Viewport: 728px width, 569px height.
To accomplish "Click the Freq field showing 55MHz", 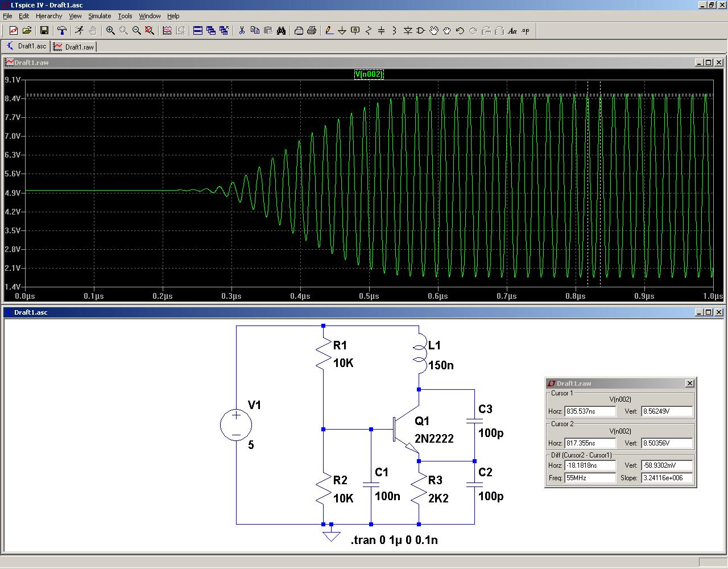I will 590,478.
